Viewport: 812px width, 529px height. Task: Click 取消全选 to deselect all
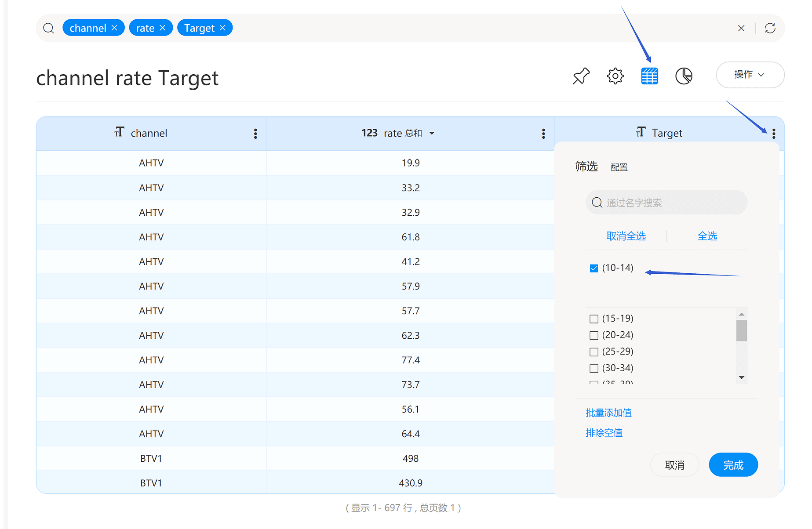tap(626, 236)
